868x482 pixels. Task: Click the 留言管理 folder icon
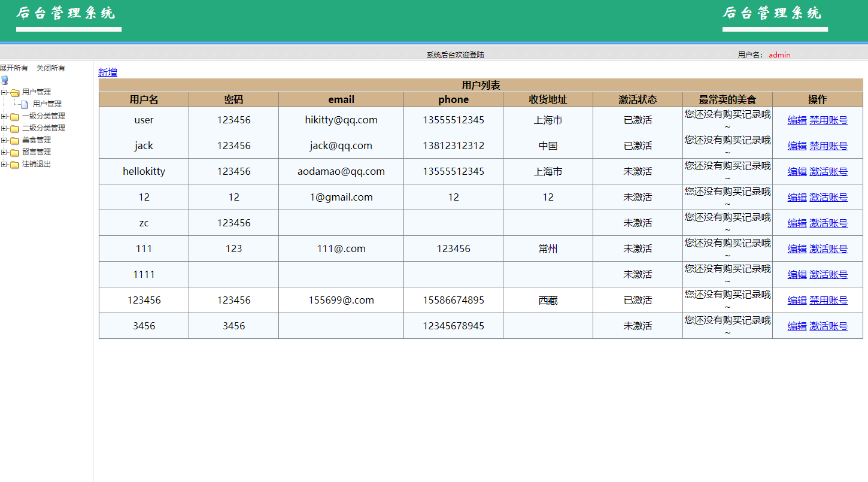click(14, 151)
